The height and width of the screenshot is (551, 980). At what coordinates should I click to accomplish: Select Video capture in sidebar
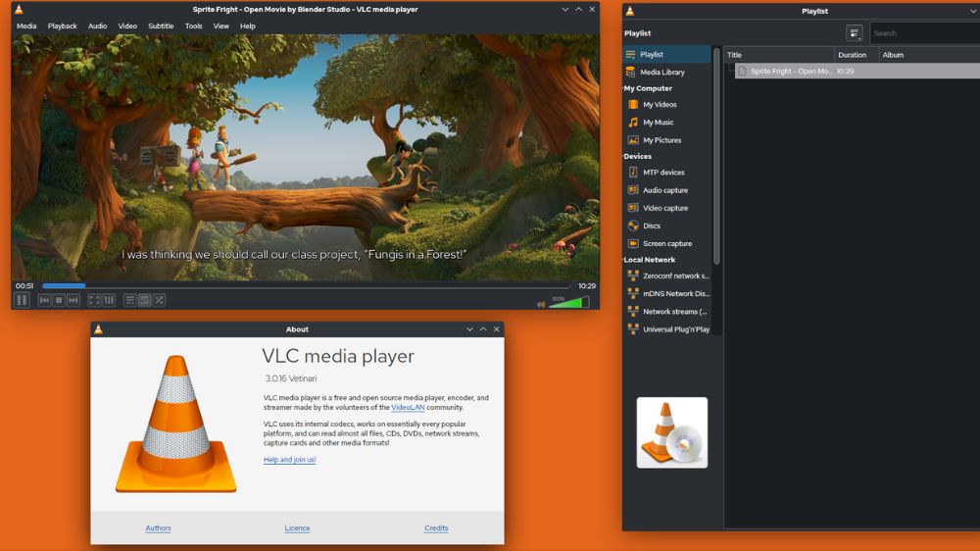click(x=666, y=208)
